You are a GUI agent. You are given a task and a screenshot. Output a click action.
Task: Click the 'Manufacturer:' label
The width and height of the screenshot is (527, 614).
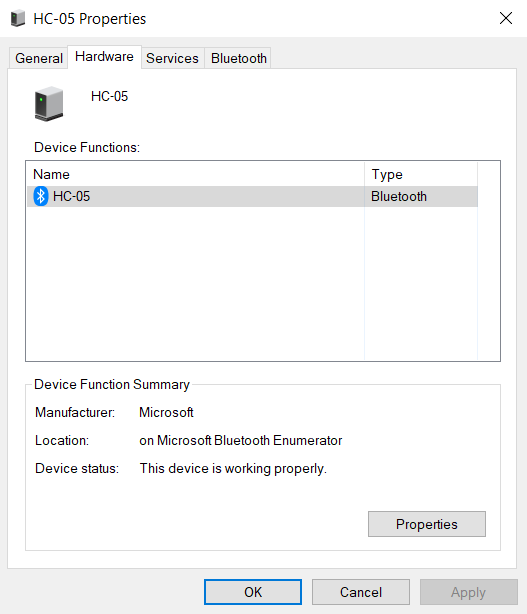coord(75,412)
